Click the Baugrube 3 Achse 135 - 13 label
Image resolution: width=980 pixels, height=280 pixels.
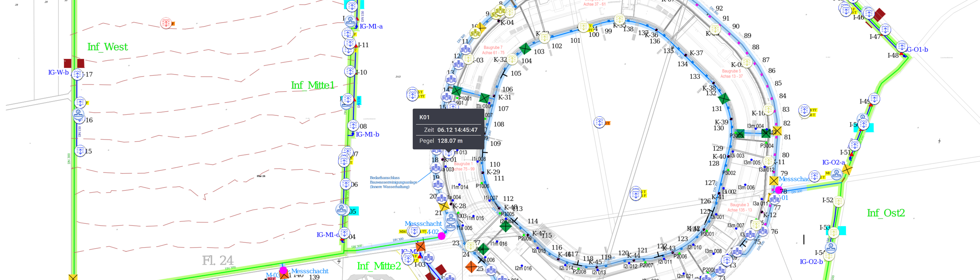point(740,207)
